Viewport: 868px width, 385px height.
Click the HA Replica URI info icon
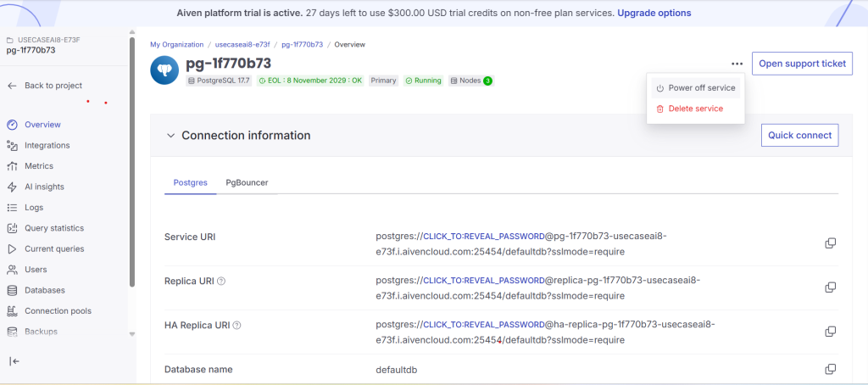point(237,325)
